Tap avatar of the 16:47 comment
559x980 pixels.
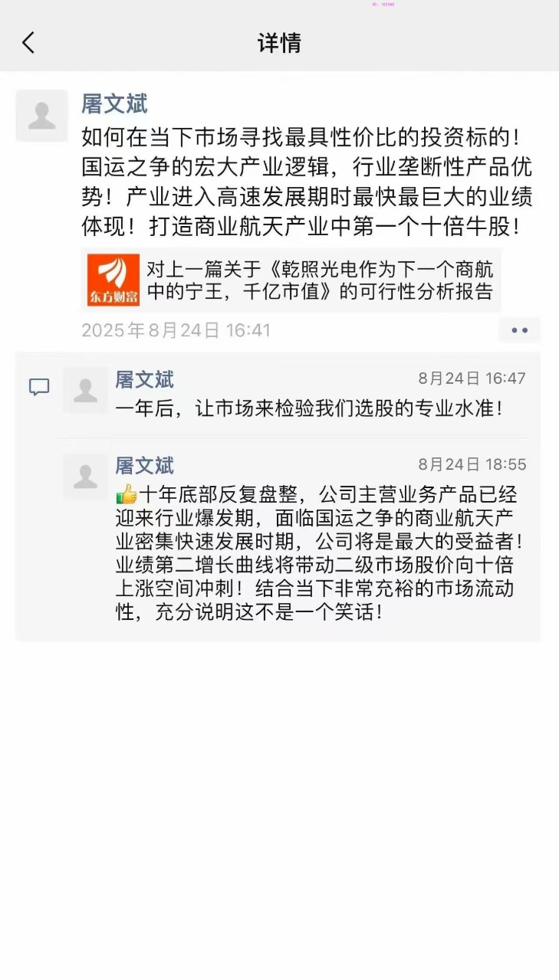pyautogui.click(x=85, y=391)
